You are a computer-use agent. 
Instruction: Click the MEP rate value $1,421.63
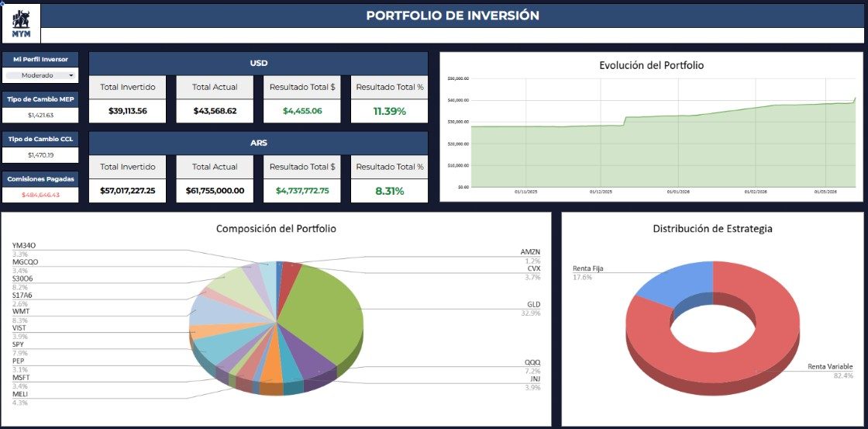pos(40,116)
